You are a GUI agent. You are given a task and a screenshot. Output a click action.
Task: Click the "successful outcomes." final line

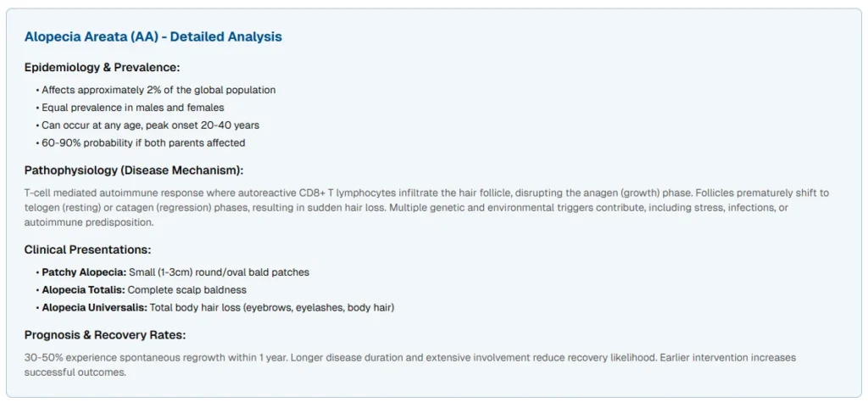pyautogui.click(x=75, y=372)
